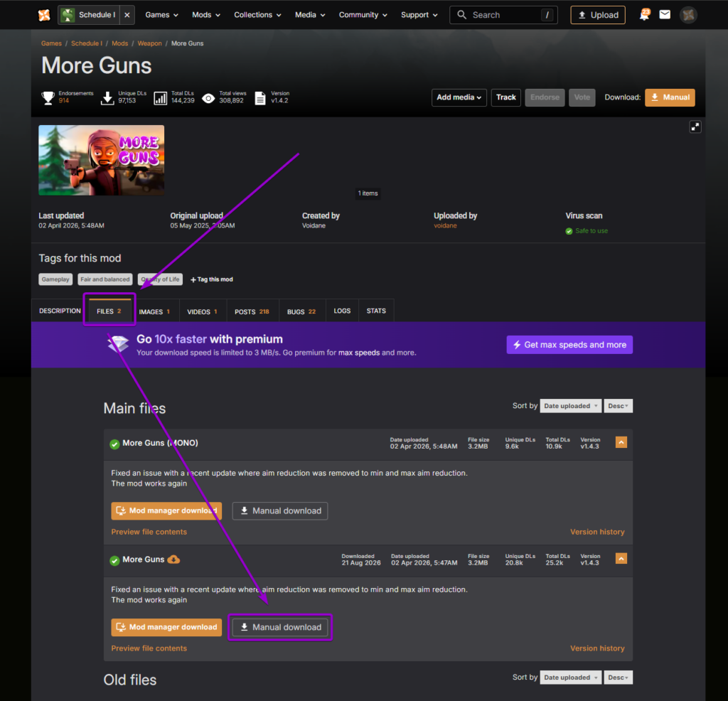Image resolution: width=728 pixels, height=701 pixels.
Task: Open Main files Desc order dropdown
Action: [618, 406]
